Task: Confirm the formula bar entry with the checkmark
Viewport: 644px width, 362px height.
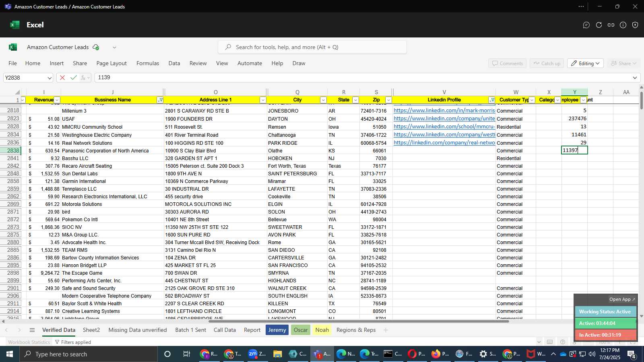Action: coord(73,78)
